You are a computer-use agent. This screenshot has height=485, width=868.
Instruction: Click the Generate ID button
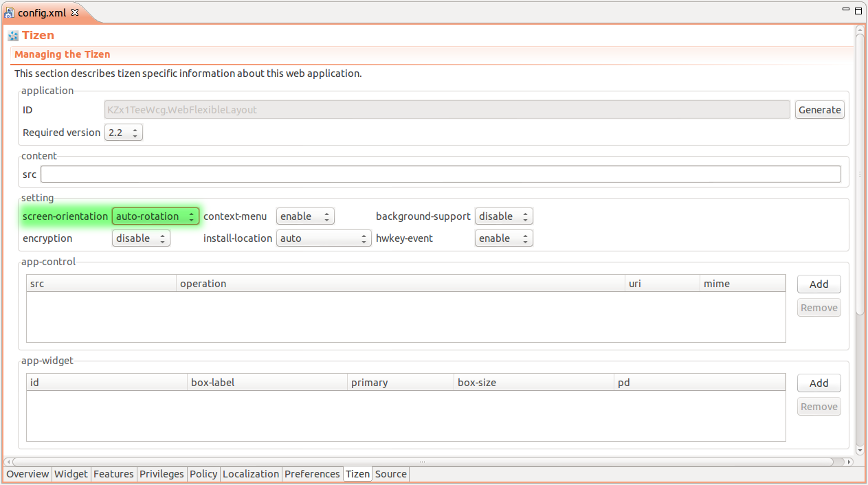coord(819,110)
